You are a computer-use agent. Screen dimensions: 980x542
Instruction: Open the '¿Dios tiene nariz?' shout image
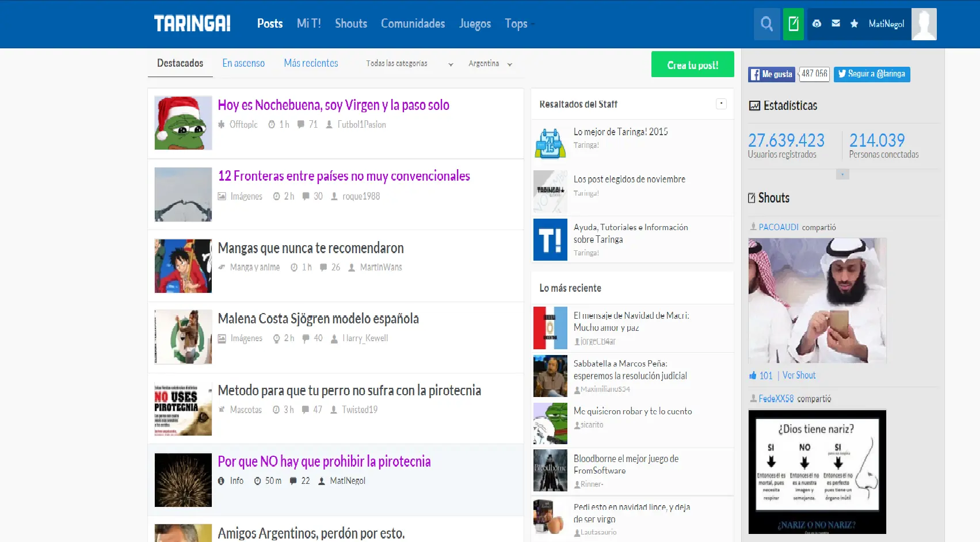817,472
